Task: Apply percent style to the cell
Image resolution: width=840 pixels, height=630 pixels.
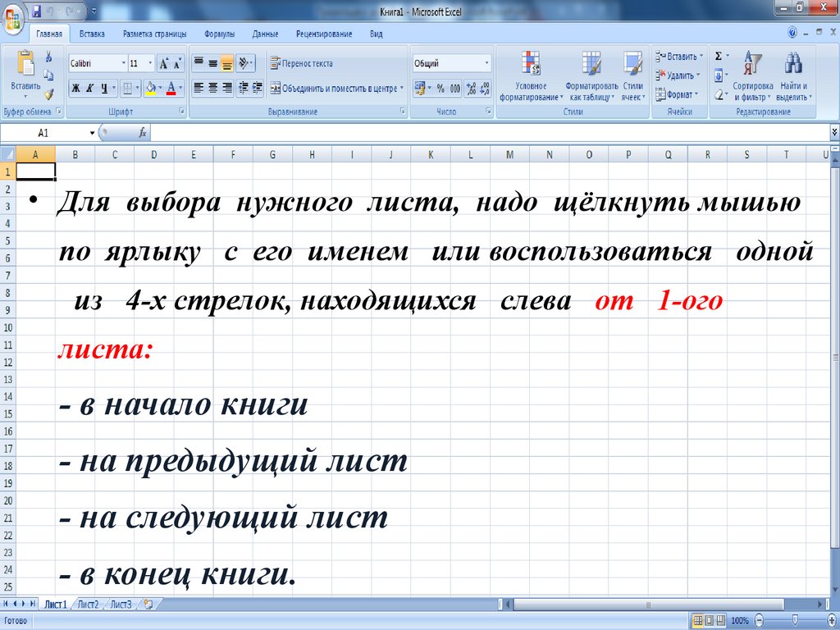Action: pyautogui.click(x=441, y=89)
